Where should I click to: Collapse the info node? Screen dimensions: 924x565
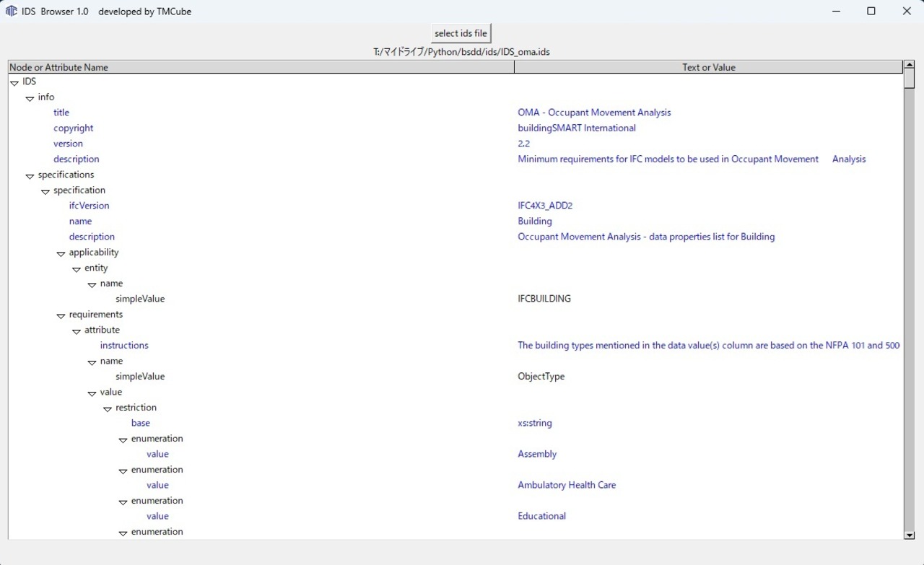click(x=30, y=97)
